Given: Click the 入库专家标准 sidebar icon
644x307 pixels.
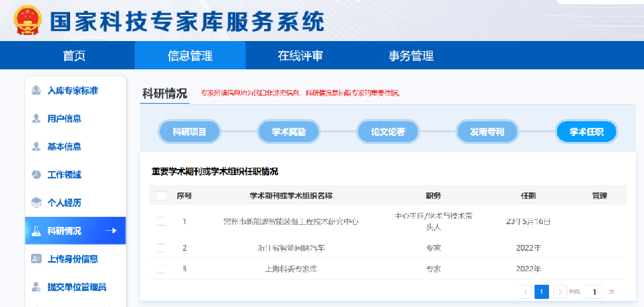Looking at the screenshot, I should 36,91.
